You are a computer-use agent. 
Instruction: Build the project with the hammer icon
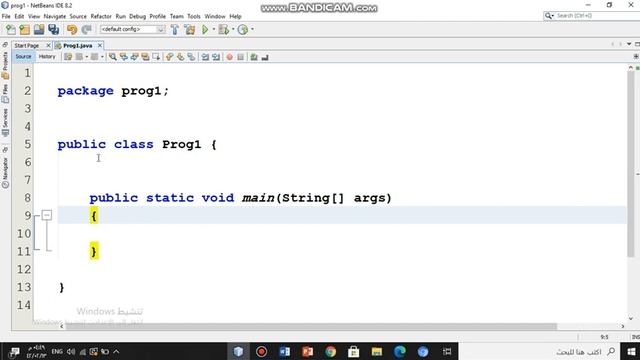click(x=175, y=29)
